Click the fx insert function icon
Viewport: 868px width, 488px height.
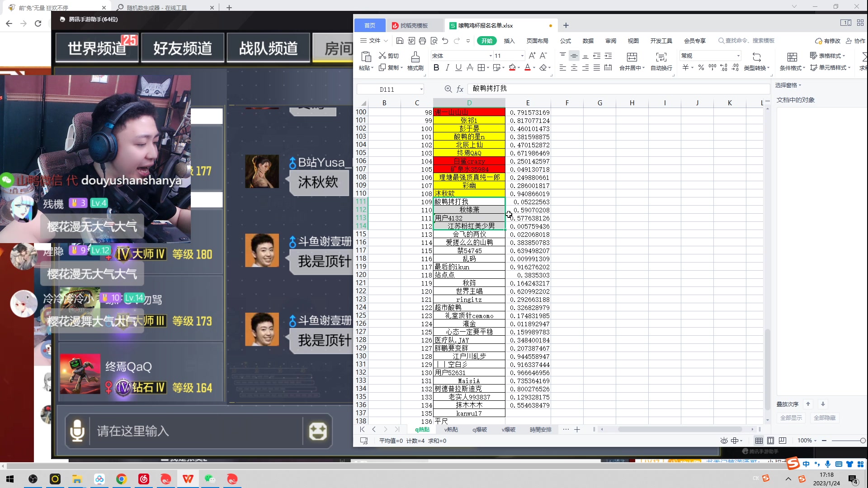click(x=460, y=89)
